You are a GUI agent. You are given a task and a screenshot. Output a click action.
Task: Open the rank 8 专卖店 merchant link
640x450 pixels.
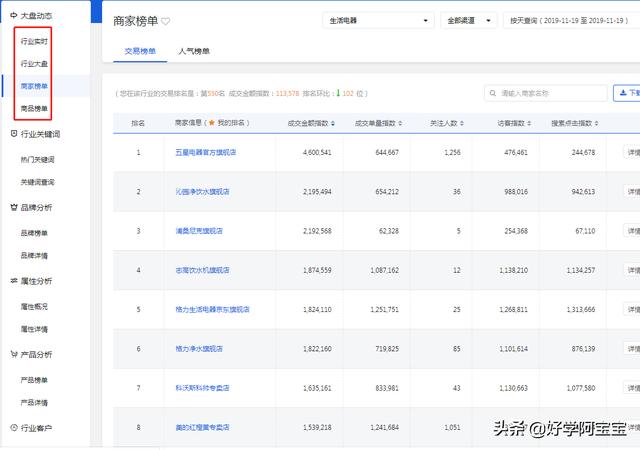point(202,427)
